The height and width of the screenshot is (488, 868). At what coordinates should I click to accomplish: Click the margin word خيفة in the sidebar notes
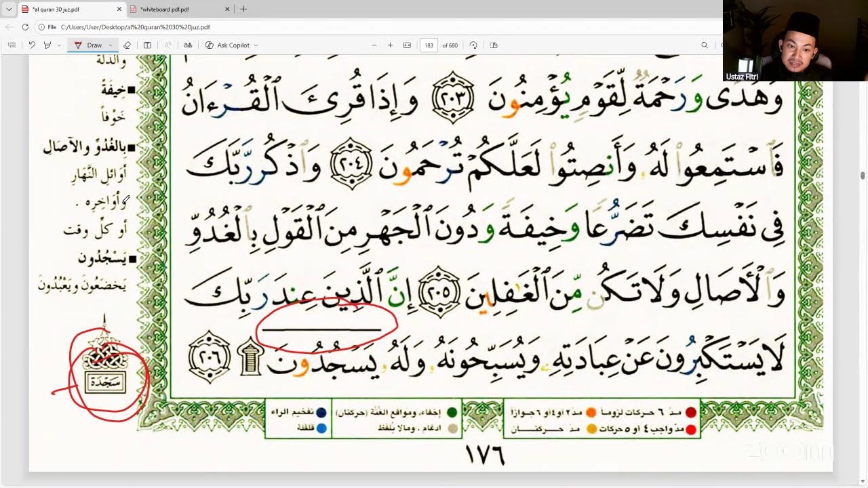113,90
